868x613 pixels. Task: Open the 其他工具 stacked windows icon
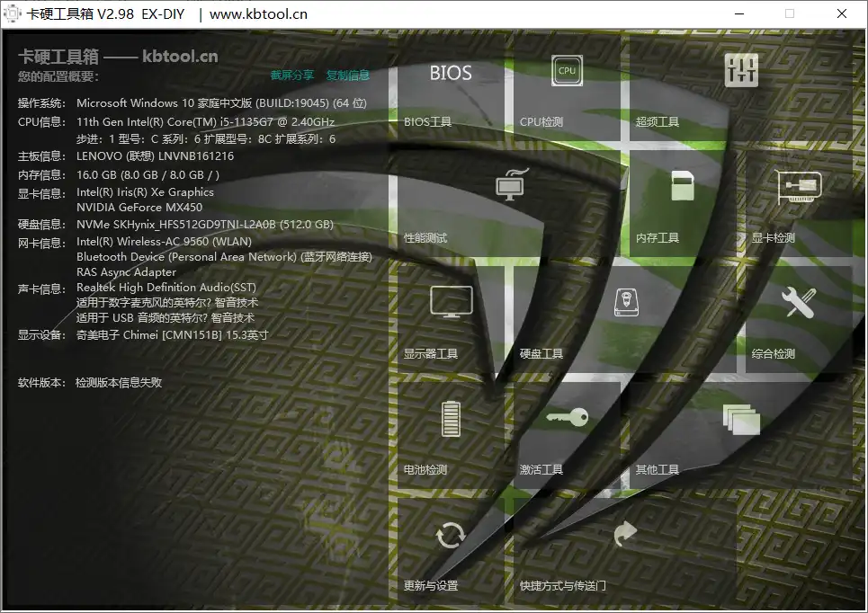point(741,419)
